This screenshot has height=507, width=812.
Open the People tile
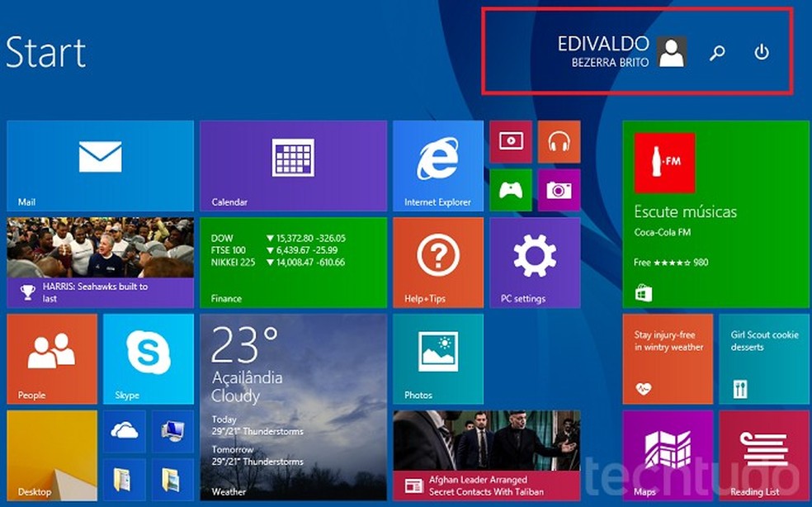tap(52, 358)
